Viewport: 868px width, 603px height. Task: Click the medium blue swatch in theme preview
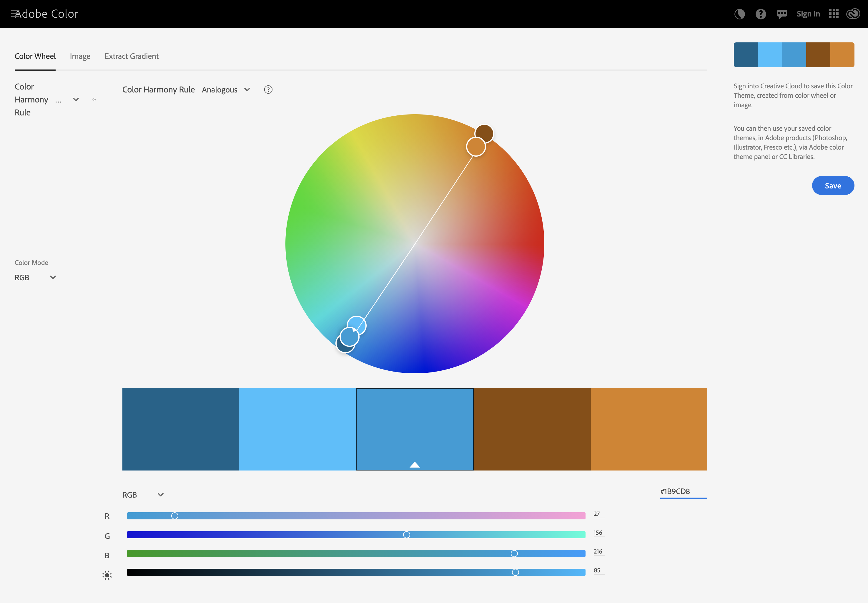pos(794,55)
